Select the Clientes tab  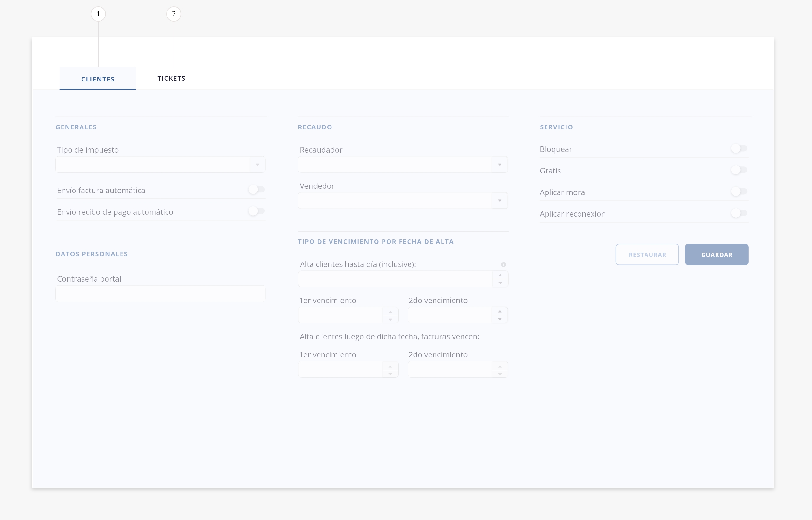pyautogui.click(x=98, y=79)
